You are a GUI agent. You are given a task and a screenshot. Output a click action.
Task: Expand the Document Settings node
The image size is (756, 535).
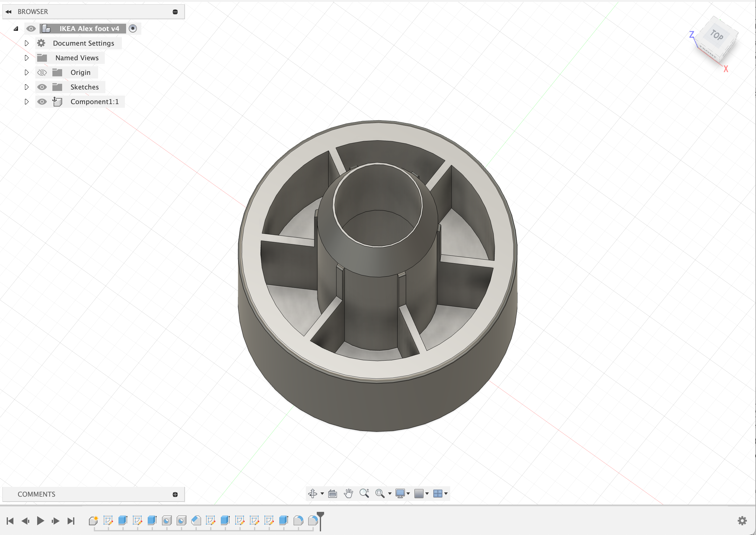pyautogui.click(x=27, y=43)
